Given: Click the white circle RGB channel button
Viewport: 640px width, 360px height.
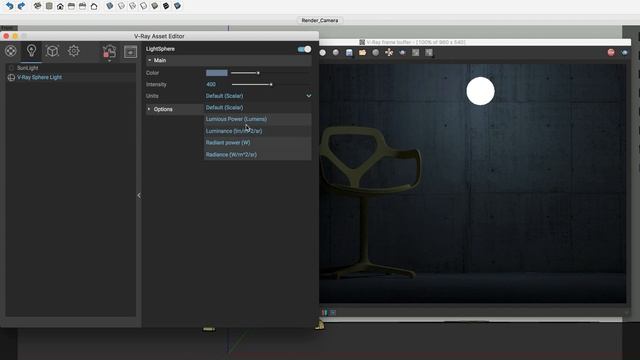Looking at the screenshot, I should tap(322, 52).
